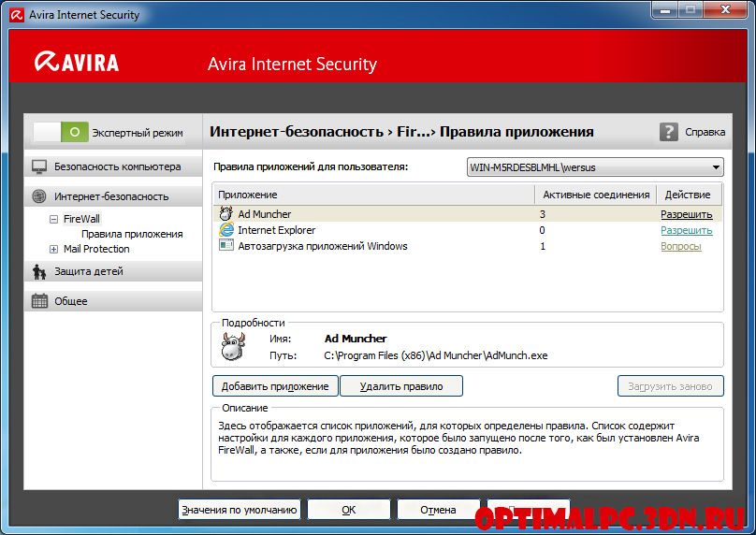Select the computer monitor icon for Безопасность компьютера
This screenshot has height=535, width=756.
pos(39,166)
